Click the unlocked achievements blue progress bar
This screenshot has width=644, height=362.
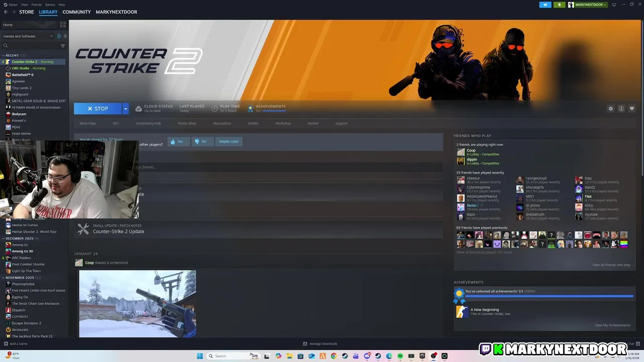coord(549,296)
